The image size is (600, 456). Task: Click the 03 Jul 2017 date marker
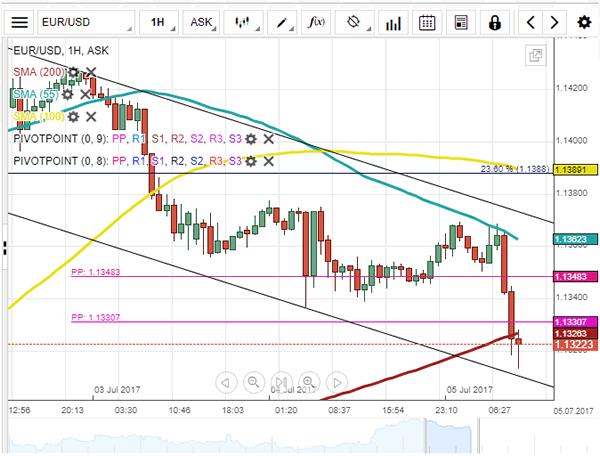pyautogui.click(x=117, y=390)
